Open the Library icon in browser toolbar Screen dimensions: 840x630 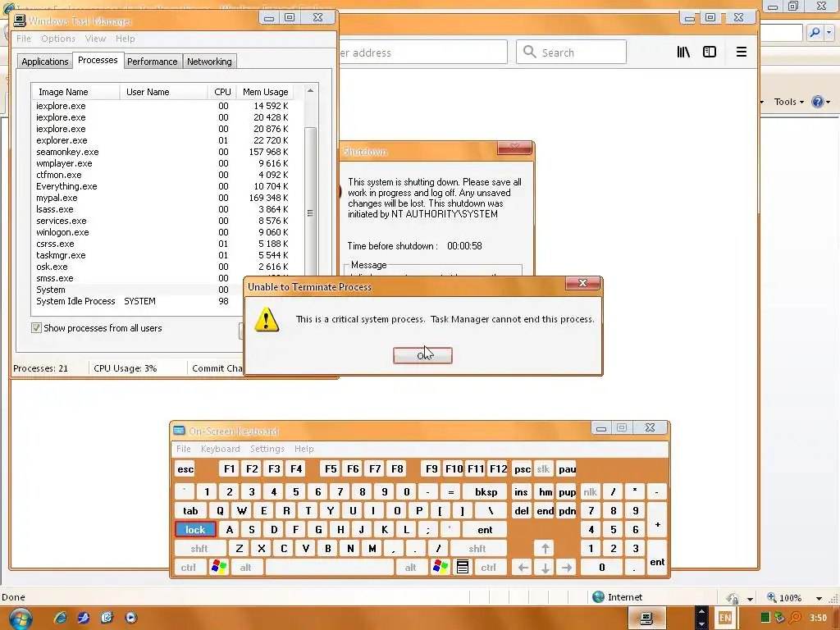(x=683, y=52)
